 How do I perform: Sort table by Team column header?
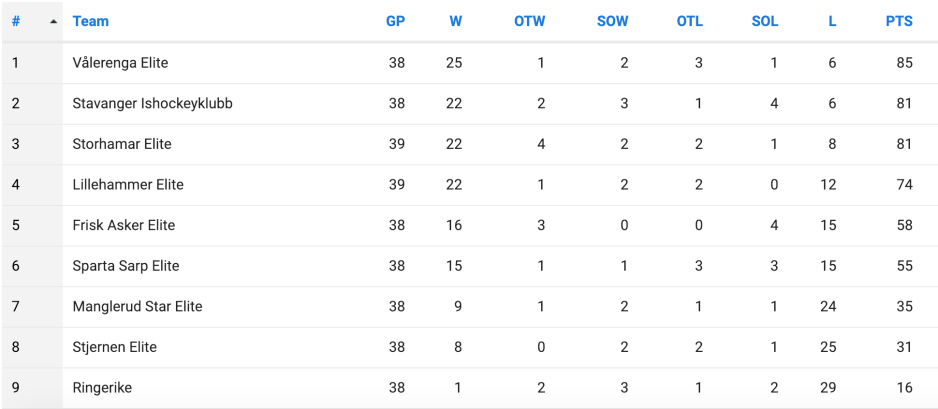91,21
